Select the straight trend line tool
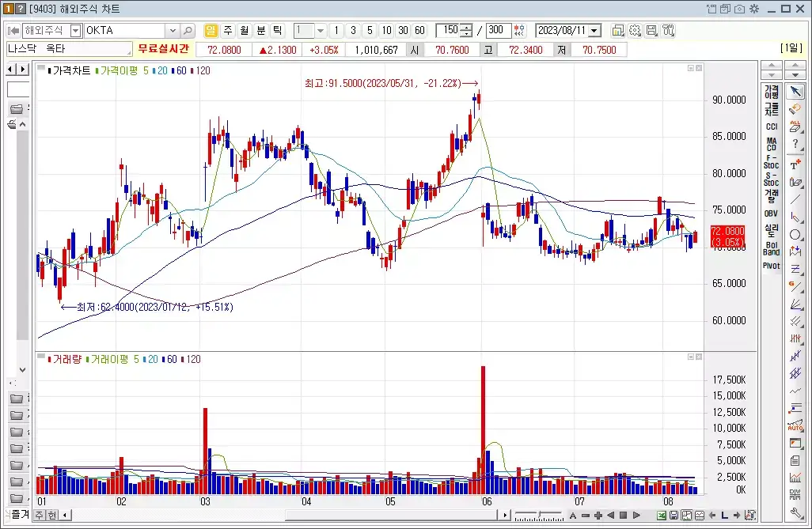The width and height of the screenshot is (812, 529). (795, 200)
